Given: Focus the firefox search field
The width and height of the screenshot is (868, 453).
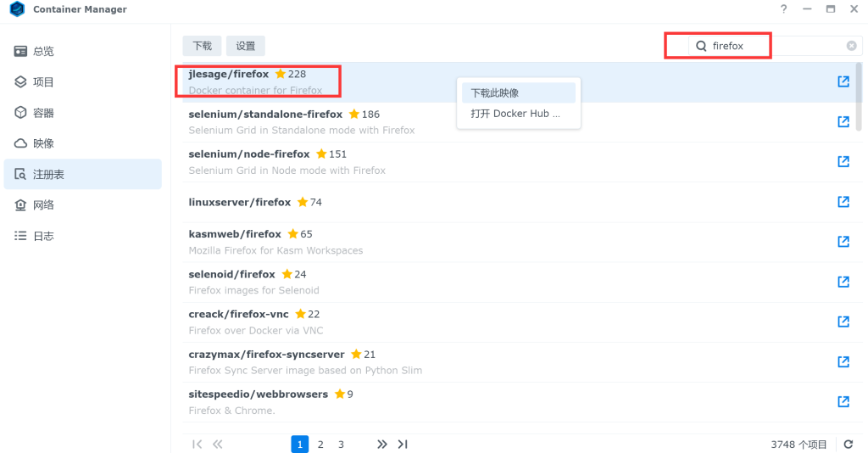Looking at the screenshot, I should (775, 46).
